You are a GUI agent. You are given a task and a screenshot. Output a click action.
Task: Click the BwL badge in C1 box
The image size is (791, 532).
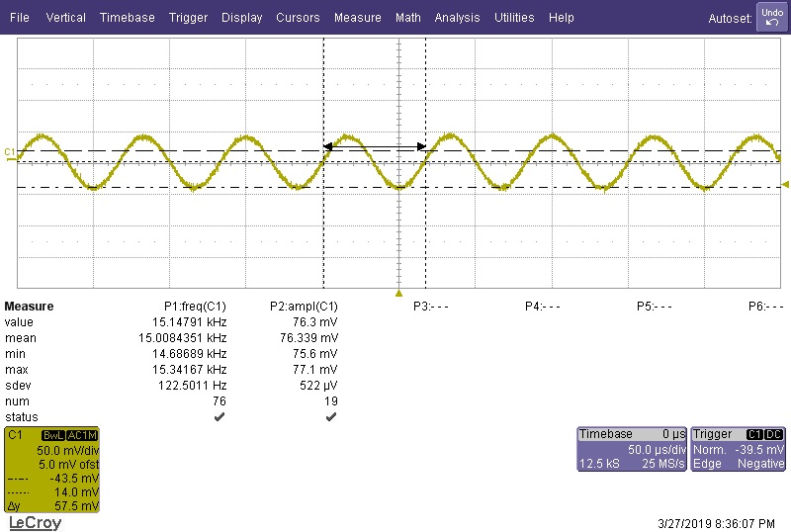click(x=53, y=435)
